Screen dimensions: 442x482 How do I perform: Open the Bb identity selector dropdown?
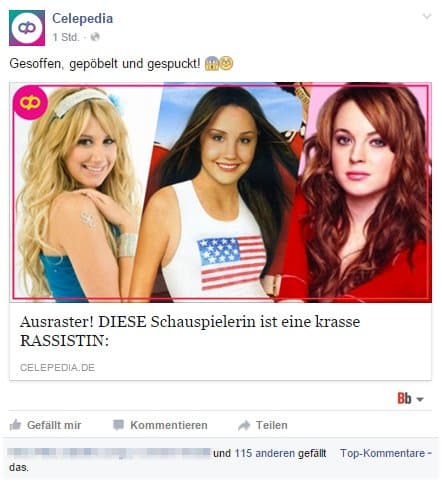coord(410,398)
